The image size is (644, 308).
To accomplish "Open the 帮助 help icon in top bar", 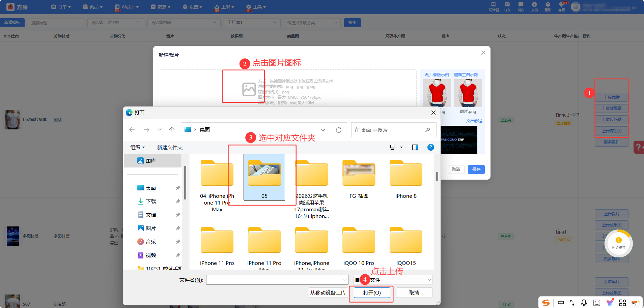I will (x=548, y=7).
